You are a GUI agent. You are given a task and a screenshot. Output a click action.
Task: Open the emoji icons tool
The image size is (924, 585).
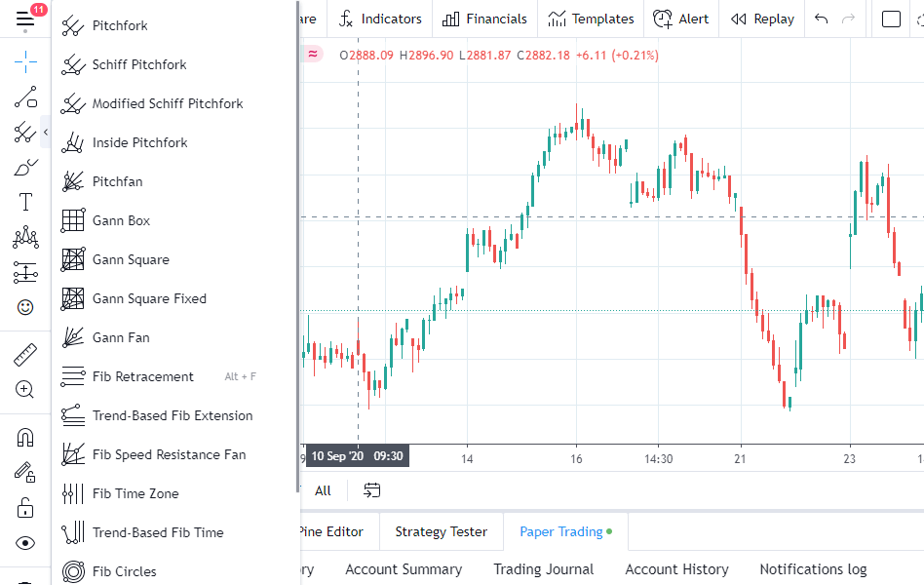[x=25, y=307]
